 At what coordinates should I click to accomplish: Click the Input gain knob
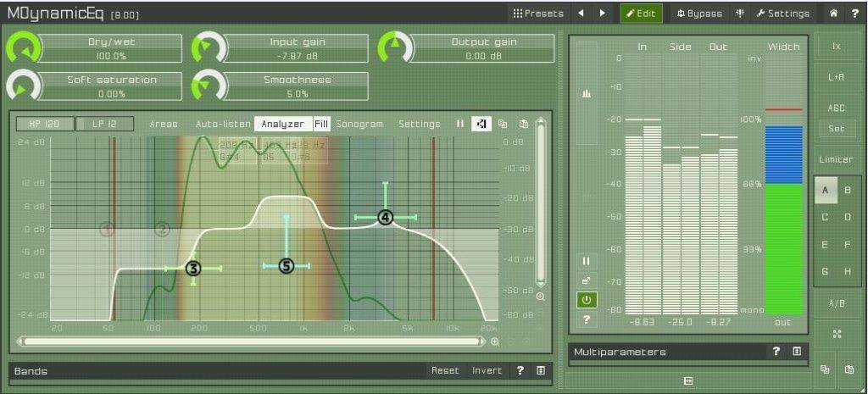coord(209,48)
